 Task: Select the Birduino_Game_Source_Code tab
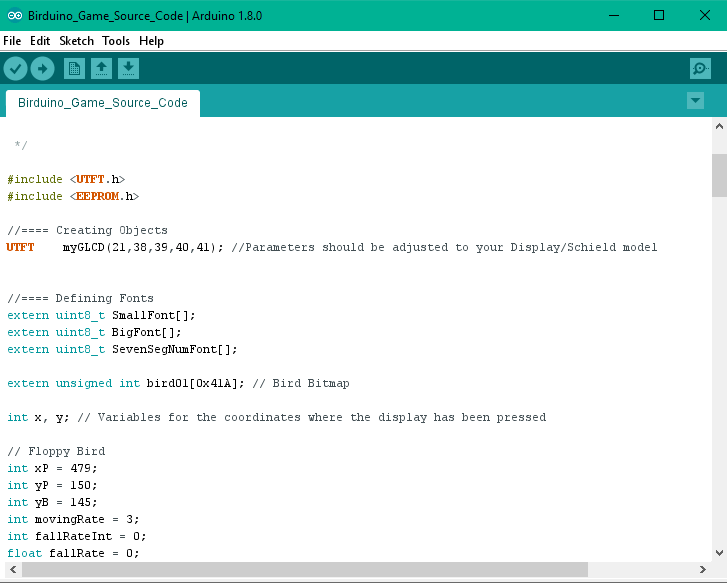pos(103,103)
